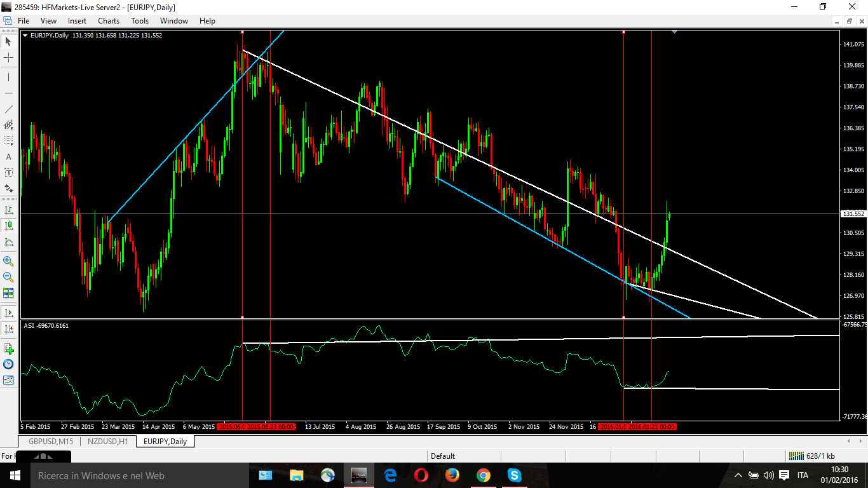
Task: Click the chart control menu icon beside File
Action: pyautogui.click(x=8, y=21)
